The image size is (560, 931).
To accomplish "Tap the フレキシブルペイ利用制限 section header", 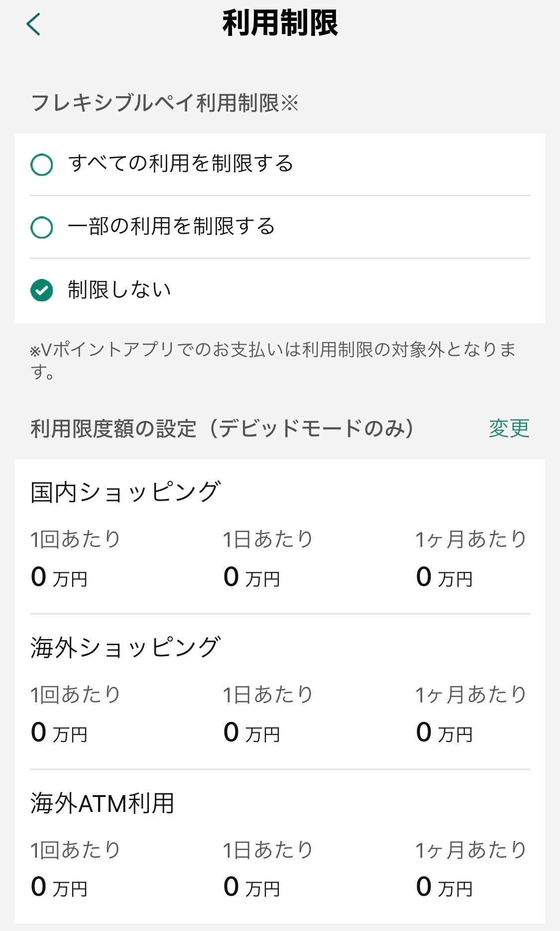I will click(164, 103).
